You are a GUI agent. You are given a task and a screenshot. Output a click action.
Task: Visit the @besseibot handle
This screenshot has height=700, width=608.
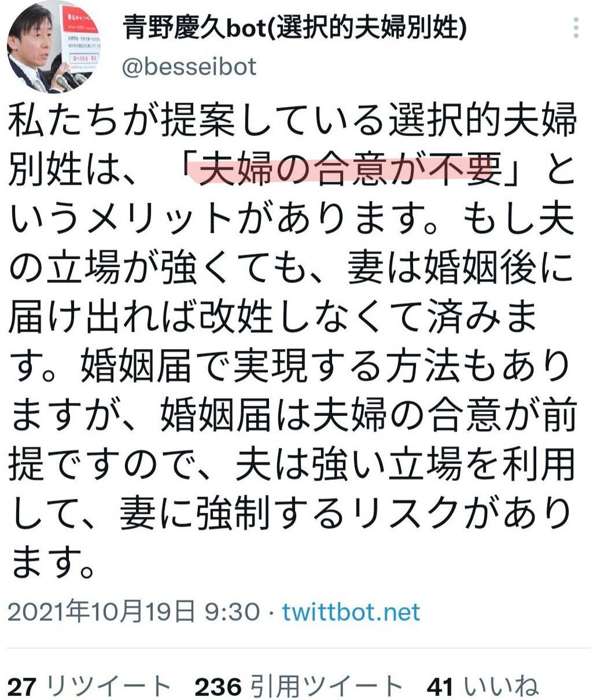[x=190, y=68]
